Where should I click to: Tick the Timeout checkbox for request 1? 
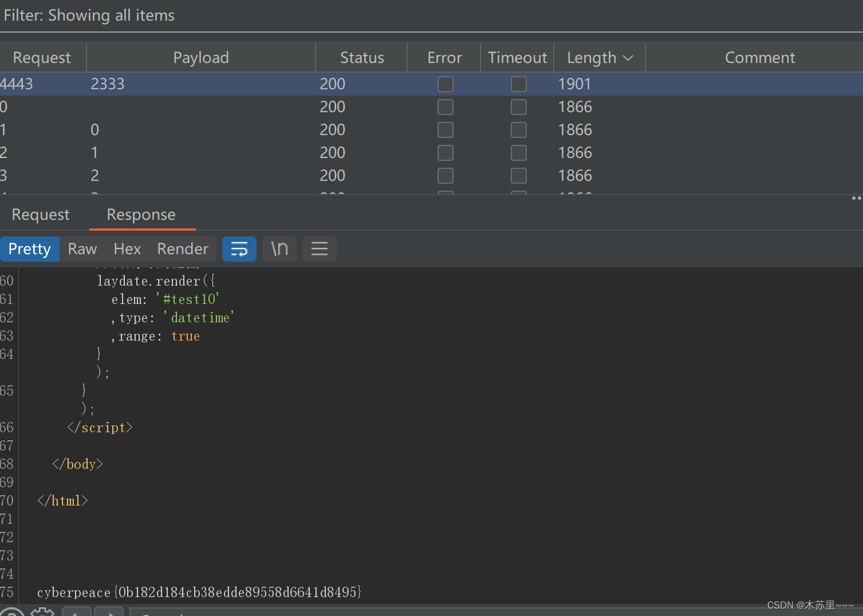click(x=518, y=130)
